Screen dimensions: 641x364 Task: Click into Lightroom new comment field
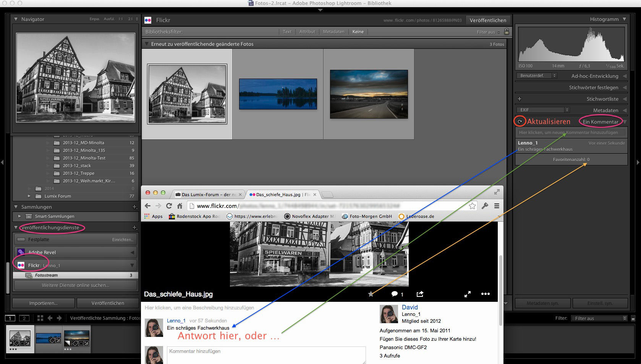(571, 132)
